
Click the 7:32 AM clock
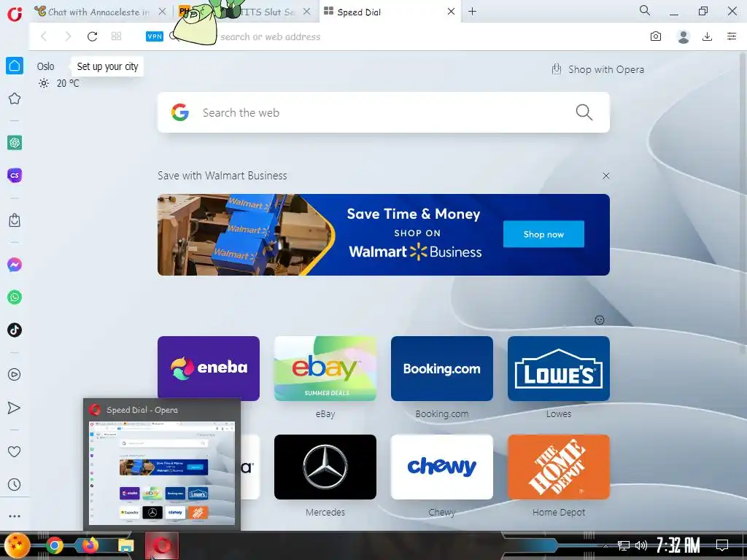(x=678, y=545)
